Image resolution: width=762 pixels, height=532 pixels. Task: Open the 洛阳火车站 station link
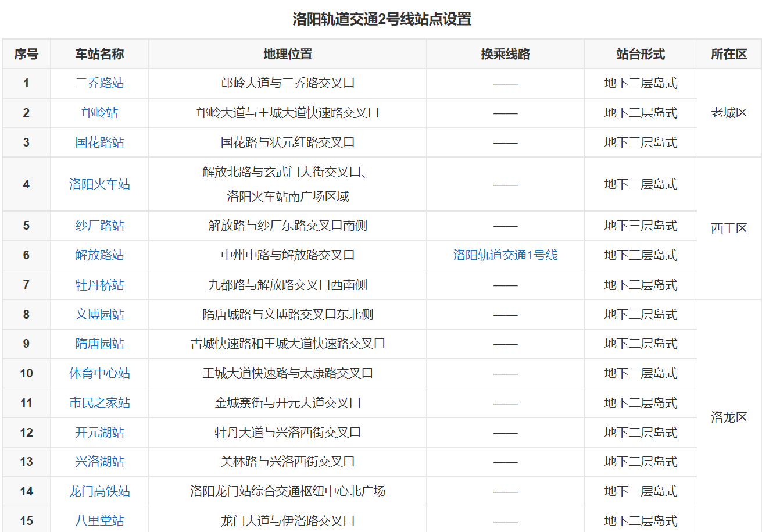(99, 184)
